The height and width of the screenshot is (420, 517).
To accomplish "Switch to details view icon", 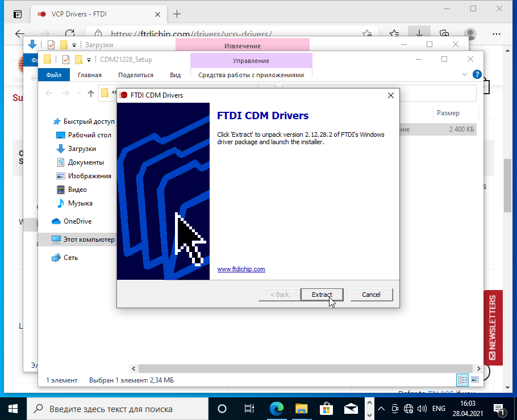I will click(x=462, y=380).
